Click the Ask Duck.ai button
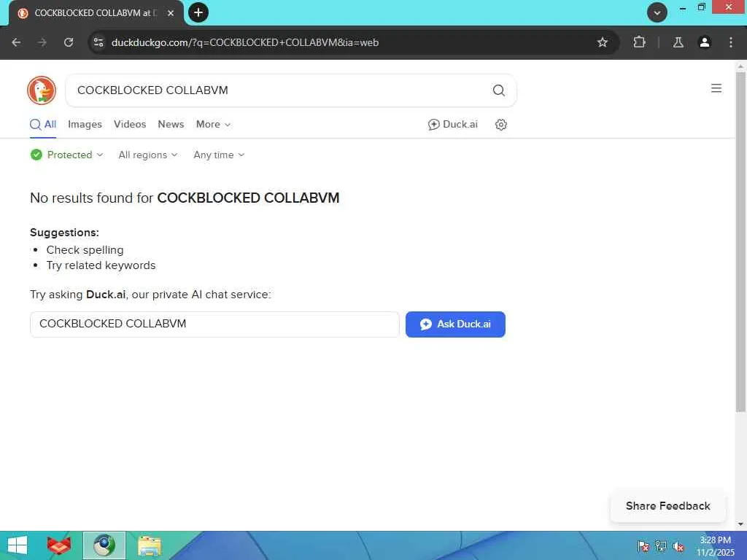 [455, 324]
